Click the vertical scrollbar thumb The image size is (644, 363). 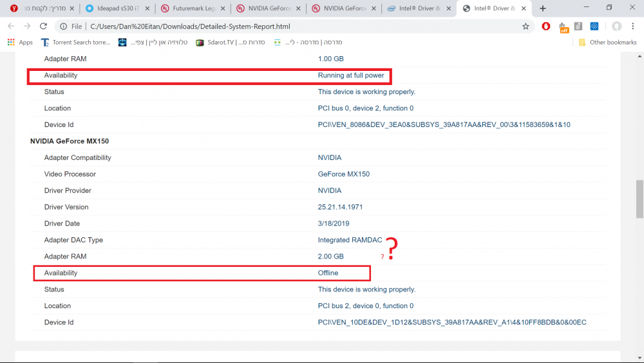[640, 199]
